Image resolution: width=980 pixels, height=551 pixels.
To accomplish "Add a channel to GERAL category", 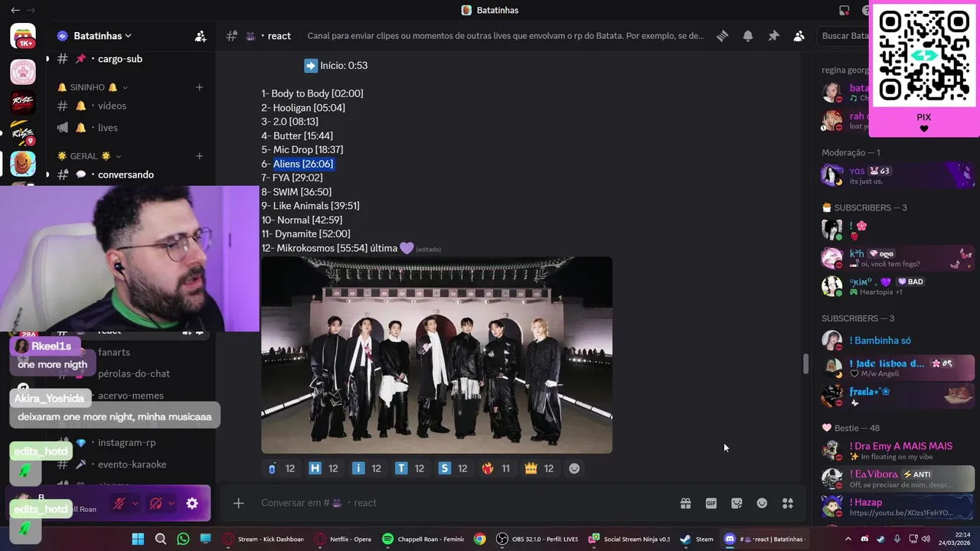I will click(x=199, y=156).
